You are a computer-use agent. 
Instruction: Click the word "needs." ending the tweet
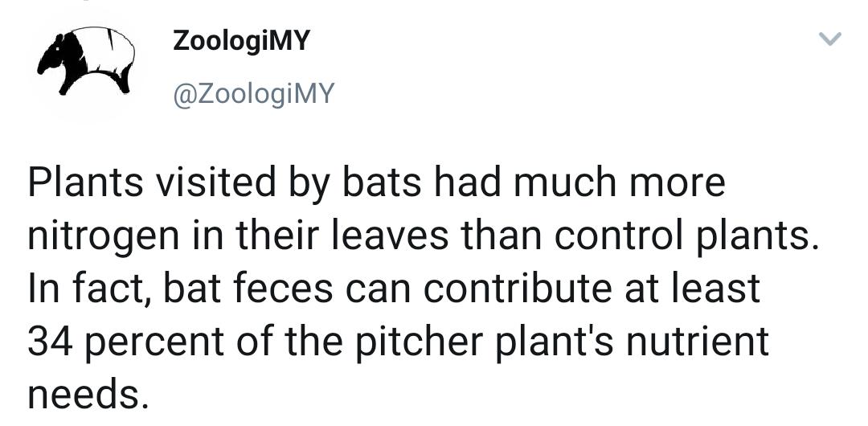(x=88, y=393)
